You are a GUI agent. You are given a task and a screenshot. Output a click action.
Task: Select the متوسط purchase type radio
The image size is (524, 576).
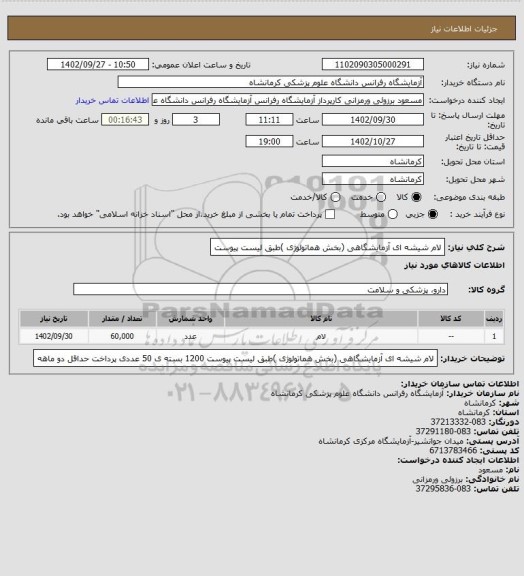(x=393, y=214)
